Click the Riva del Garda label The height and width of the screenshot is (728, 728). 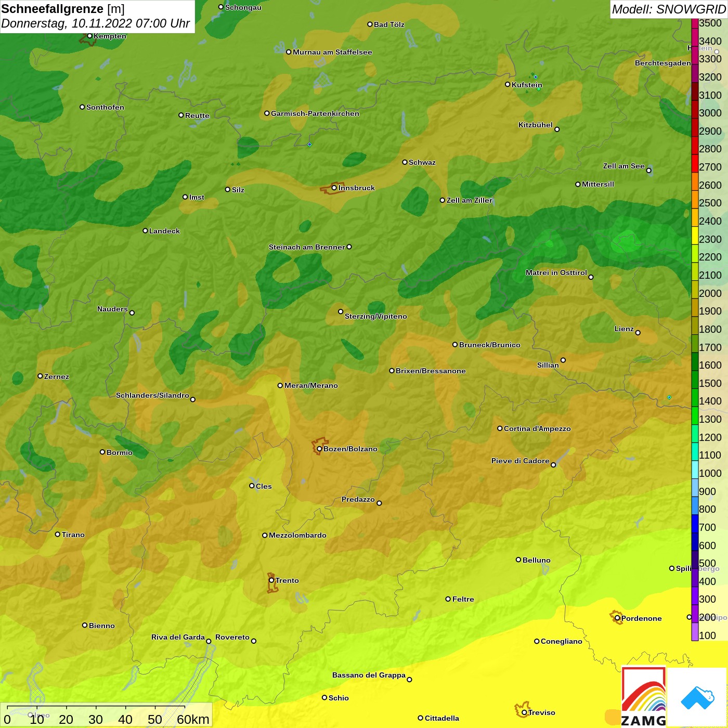(x=178, y=637)
